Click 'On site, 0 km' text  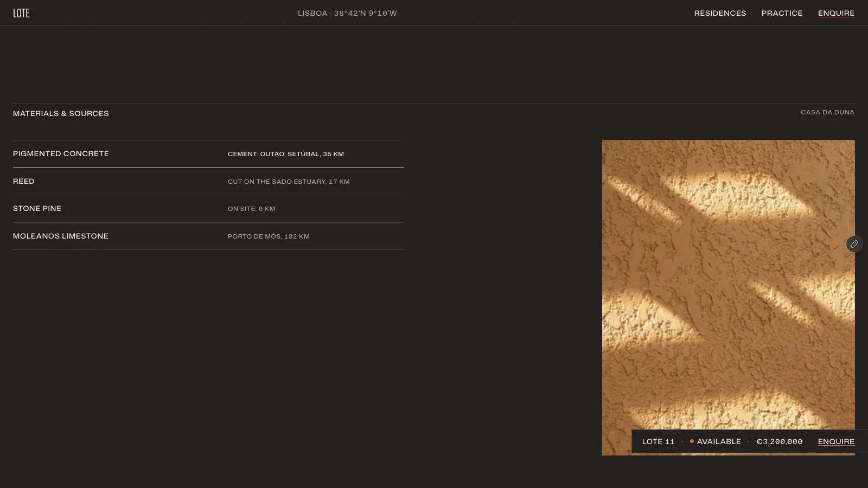pos(252,209)
